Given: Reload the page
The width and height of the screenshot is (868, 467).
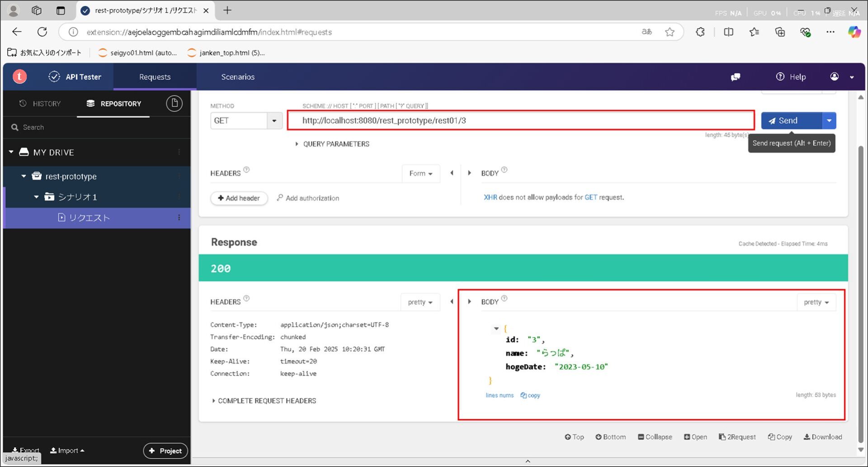Looking at the screenshot, I should click(x=42, y=32).
